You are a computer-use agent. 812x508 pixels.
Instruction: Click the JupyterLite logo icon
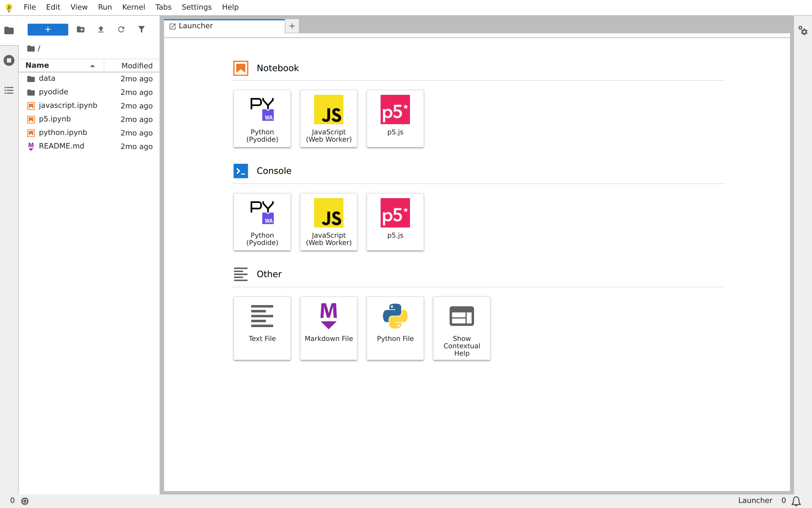pyautogui.click(x=9, y=7)
